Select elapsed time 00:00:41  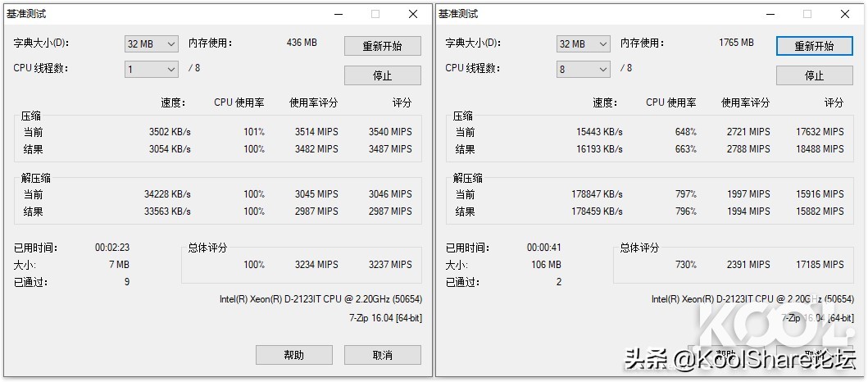coord(544,248)
